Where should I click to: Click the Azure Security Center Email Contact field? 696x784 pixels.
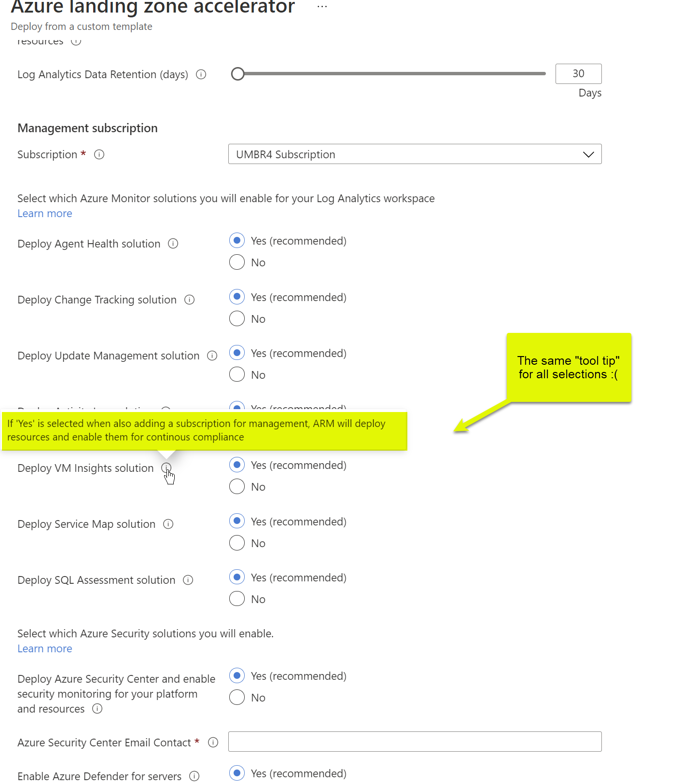tap(415, 742)
